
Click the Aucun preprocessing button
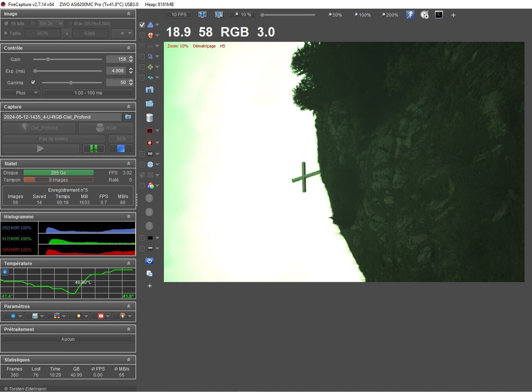click(68, 339)
